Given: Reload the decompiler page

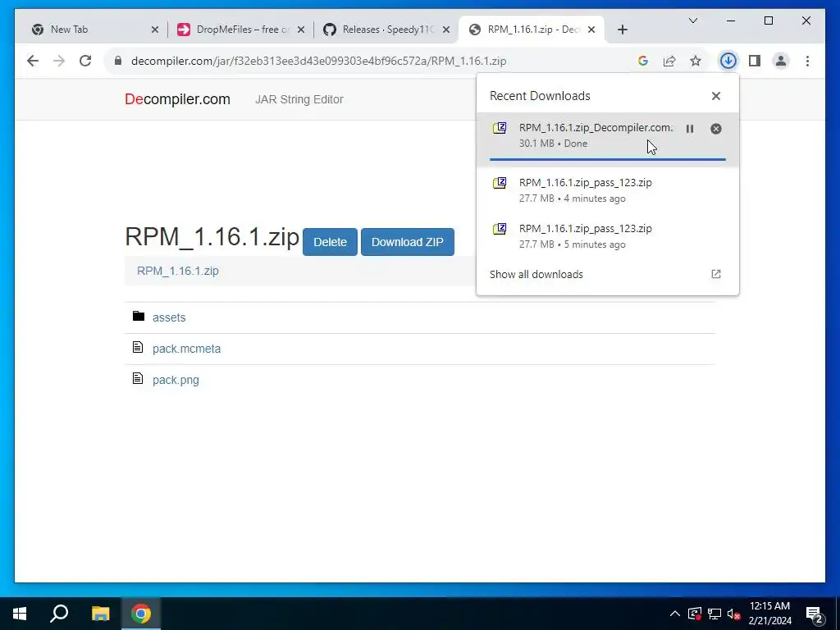Looking at the screenshot, I should (85, 61).
